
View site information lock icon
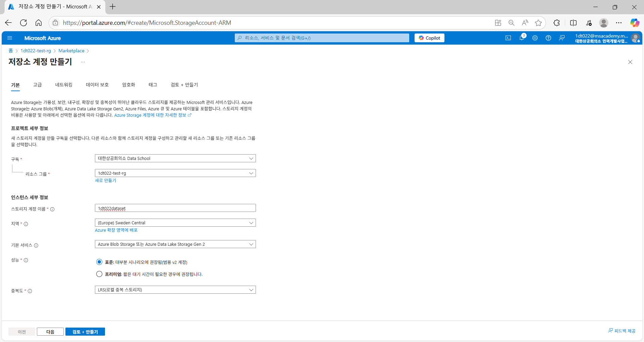[56, 23]
